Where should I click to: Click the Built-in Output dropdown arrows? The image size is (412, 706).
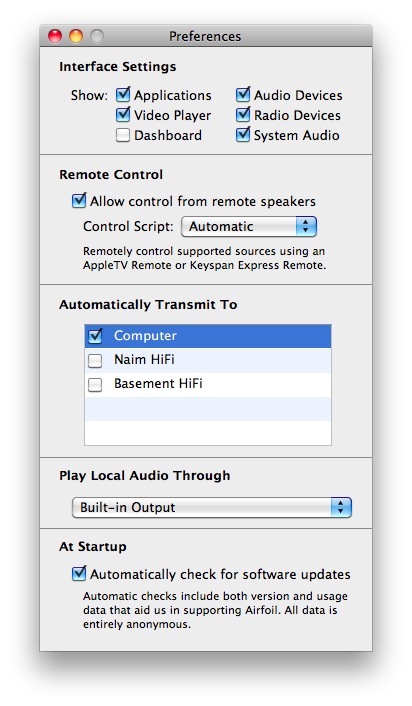coord(341,507)
